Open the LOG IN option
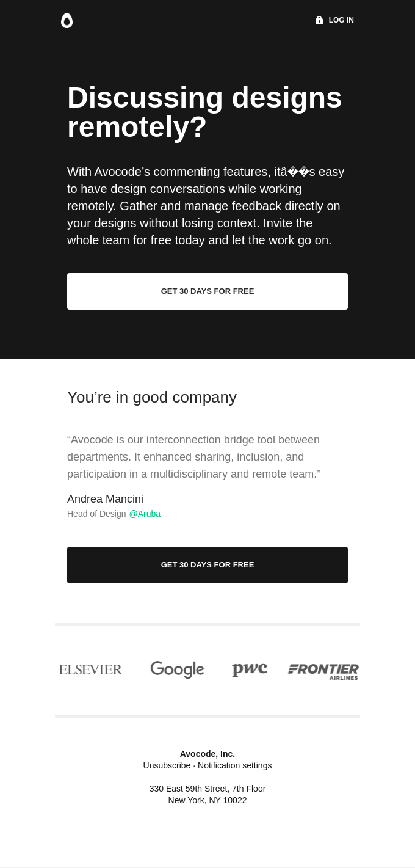 point(341,20)
